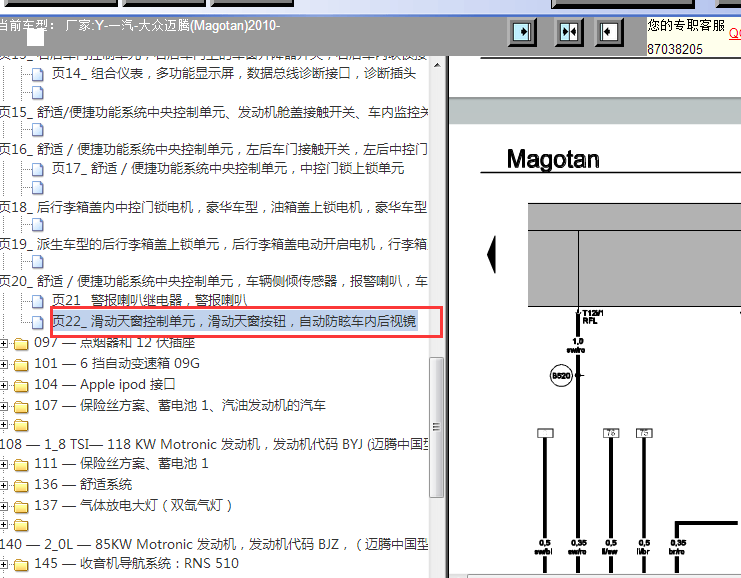This screenshot has height=578, width=741.
Task: Click the T12l/1 RFL pin label
Action: pos(592,317)
